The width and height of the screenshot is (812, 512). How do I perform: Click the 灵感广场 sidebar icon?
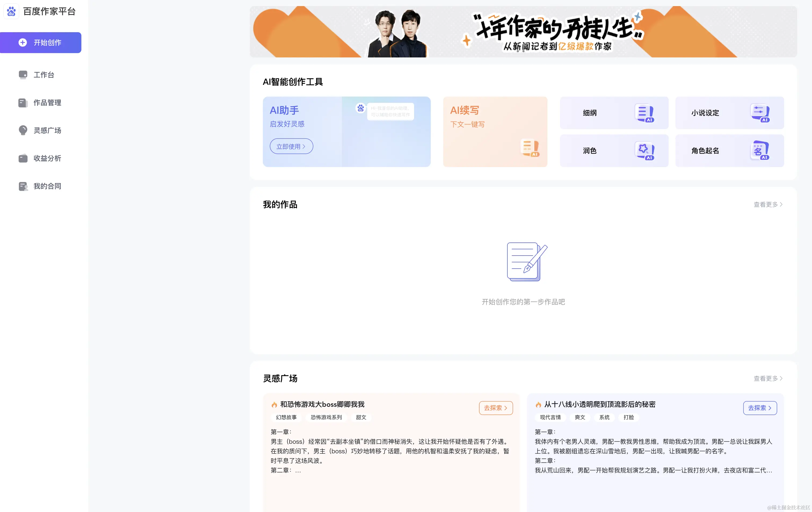pos(47,130)
